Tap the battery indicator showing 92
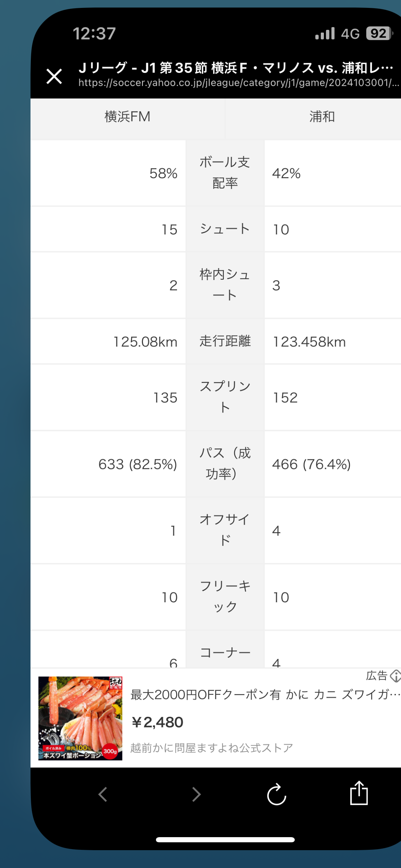This screenshot has height=868, width=401. (379, 34)
